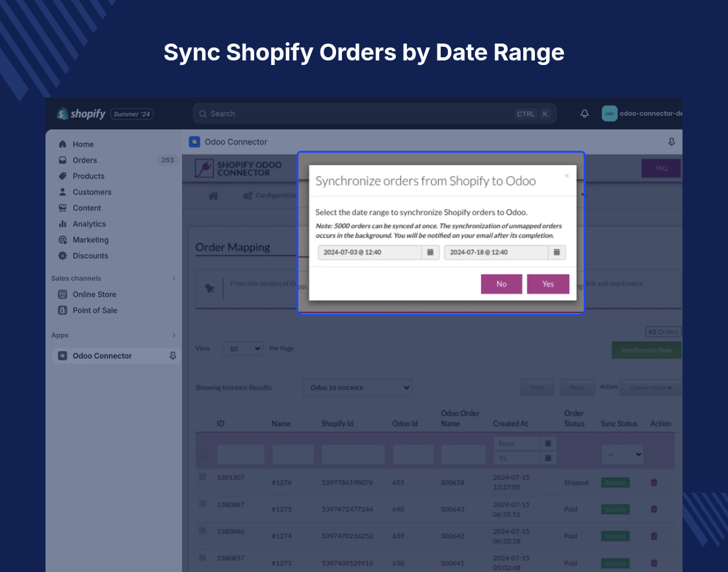Screen dimensions: 728x572
Task: Open the Choose Action dropdown
Action: pos(651,387)
